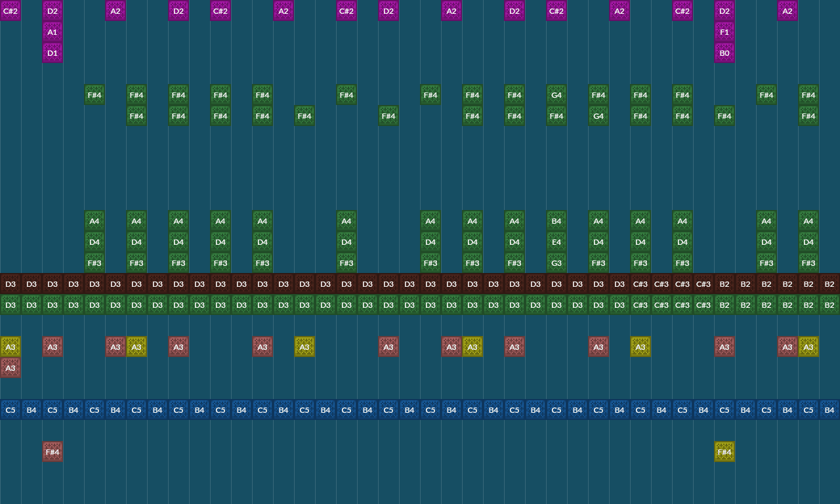Image resolution: width=840 pixels, height=504 pixels.
Task: Click the G4 note directly below an F#4
Action: click(598, 116)
